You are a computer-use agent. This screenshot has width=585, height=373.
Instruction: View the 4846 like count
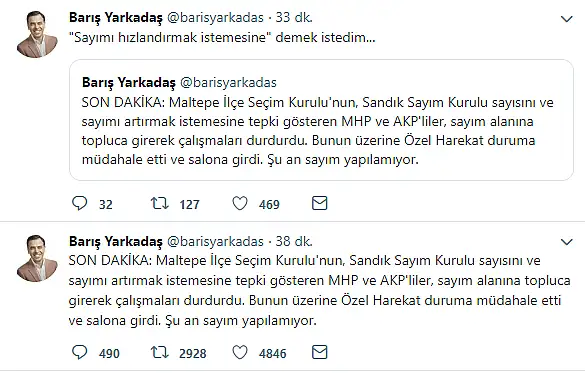pyautogui.click(x=273, y=353)
